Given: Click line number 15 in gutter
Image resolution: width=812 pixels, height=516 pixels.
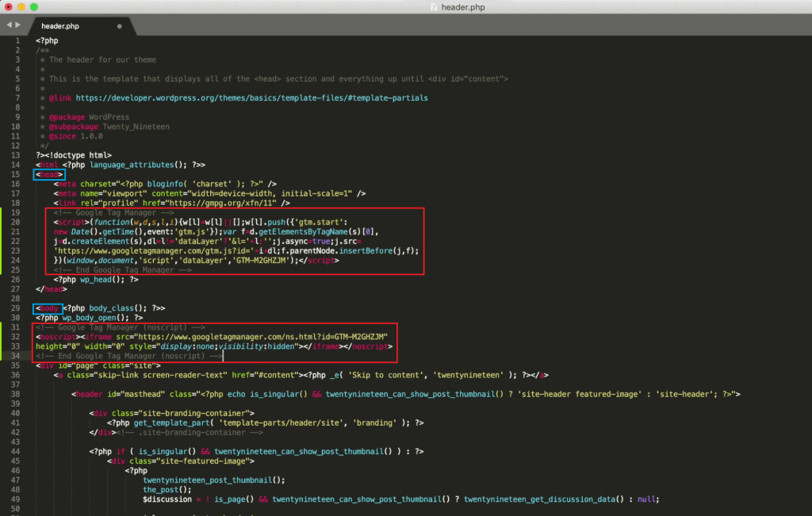Looking at the screenshot, I should (16, 174).
